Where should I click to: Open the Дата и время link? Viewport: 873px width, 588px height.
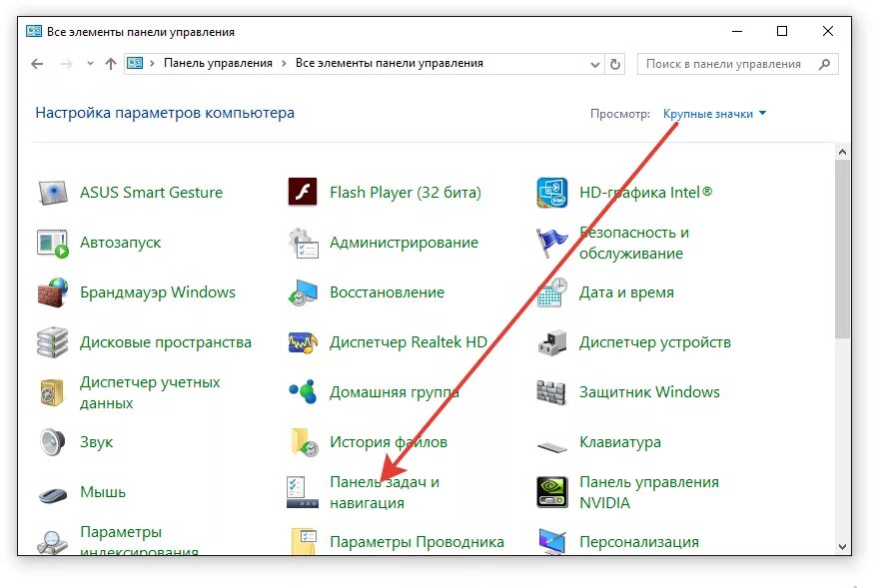626,293
